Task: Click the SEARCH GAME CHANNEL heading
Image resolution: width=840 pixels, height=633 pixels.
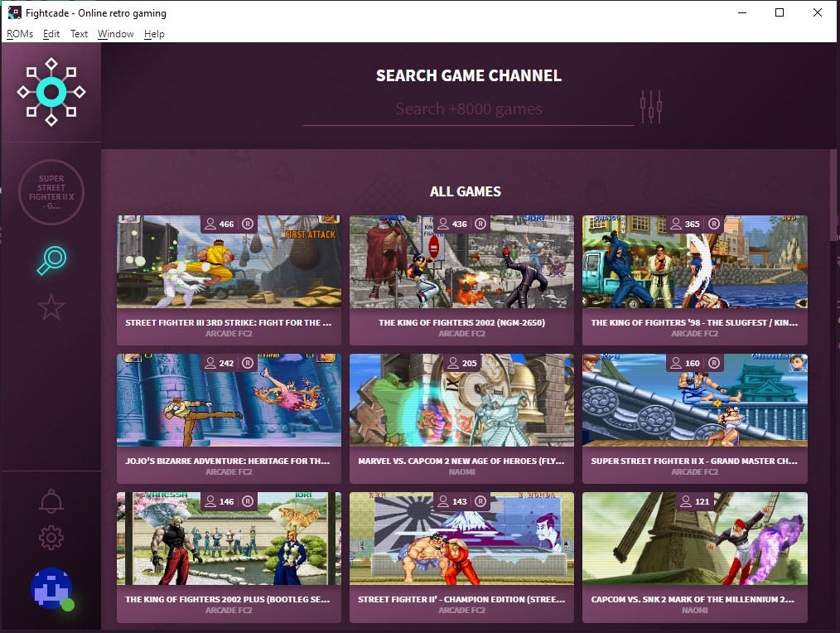Action: tap(469, 75)
